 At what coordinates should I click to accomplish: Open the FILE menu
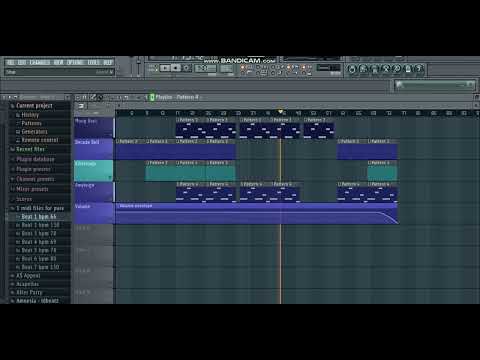(x=11, y=63)
